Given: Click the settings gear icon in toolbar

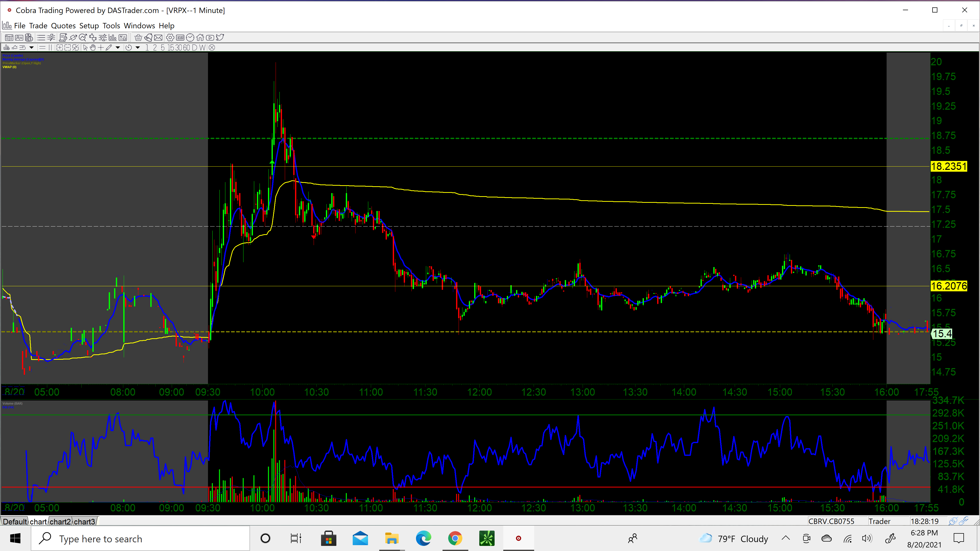Looking at the screenshot, I should coord(170,38).
